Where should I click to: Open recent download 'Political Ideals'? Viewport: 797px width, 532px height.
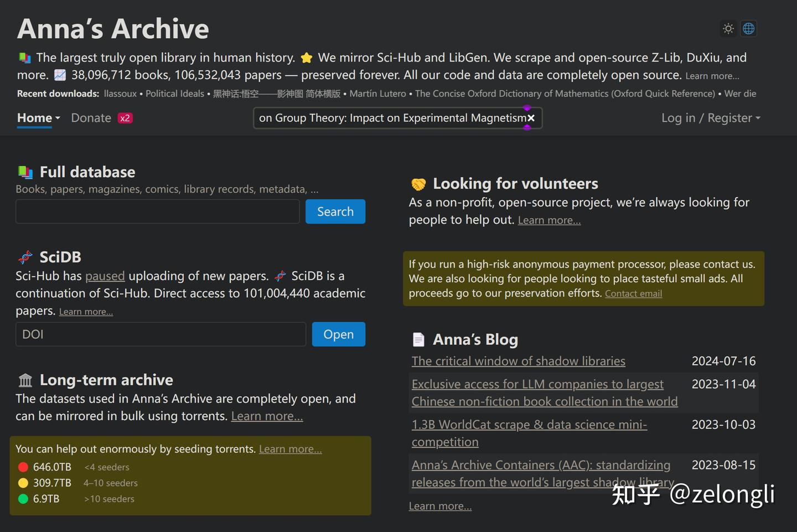175,94
